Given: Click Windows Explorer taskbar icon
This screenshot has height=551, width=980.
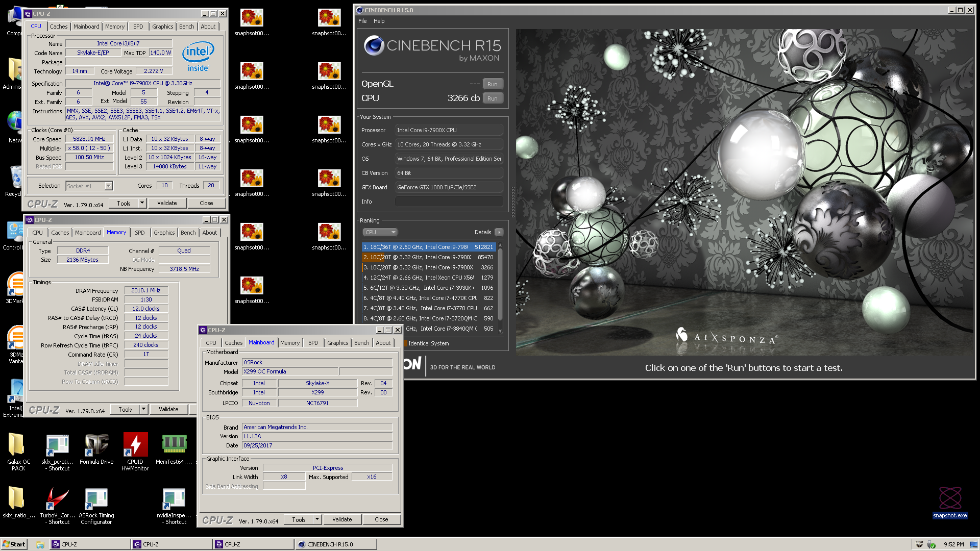Looking at the screenshot, I should pos(40,544).
